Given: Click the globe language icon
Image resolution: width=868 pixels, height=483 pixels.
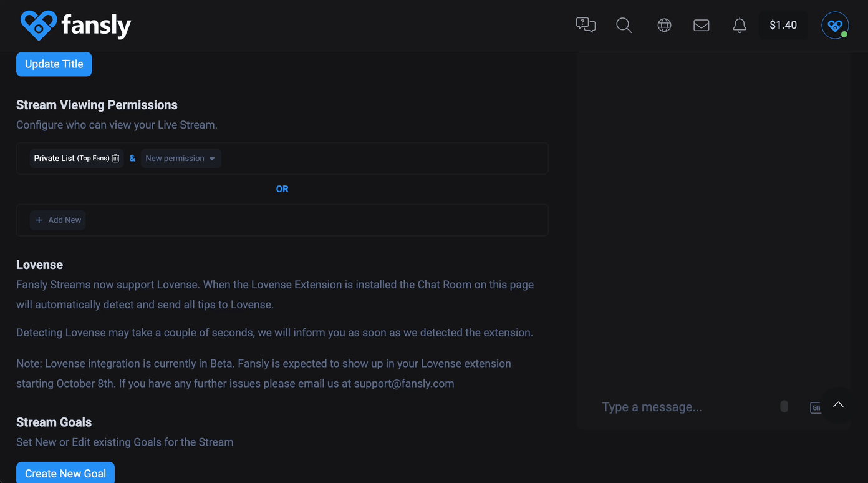Looking at the screenshot, I should [x=664, y=25].
